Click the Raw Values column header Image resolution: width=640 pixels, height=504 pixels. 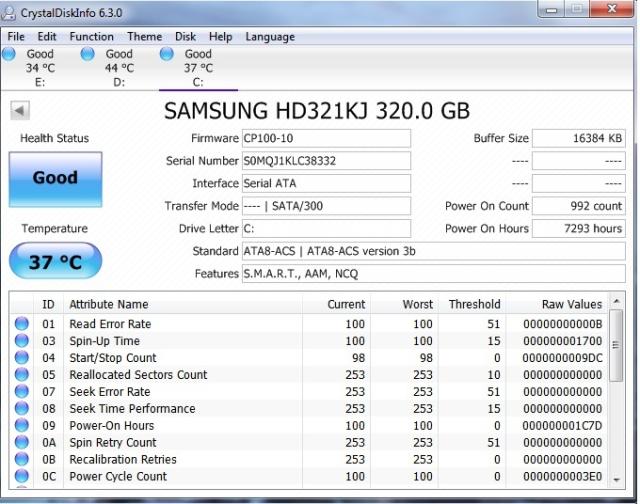coord(557,304)
